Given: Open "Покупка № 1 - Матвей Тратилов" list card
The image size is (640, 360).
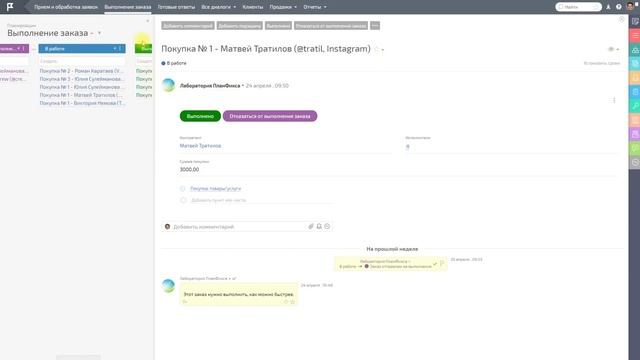Looking at the screenshot, I should (82, 95).
